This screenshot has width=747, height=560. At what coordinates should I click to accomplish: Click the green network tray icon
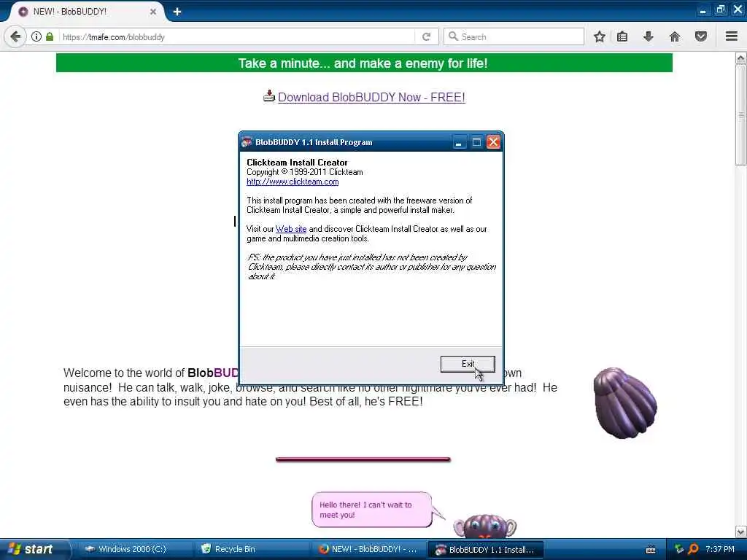679,549
